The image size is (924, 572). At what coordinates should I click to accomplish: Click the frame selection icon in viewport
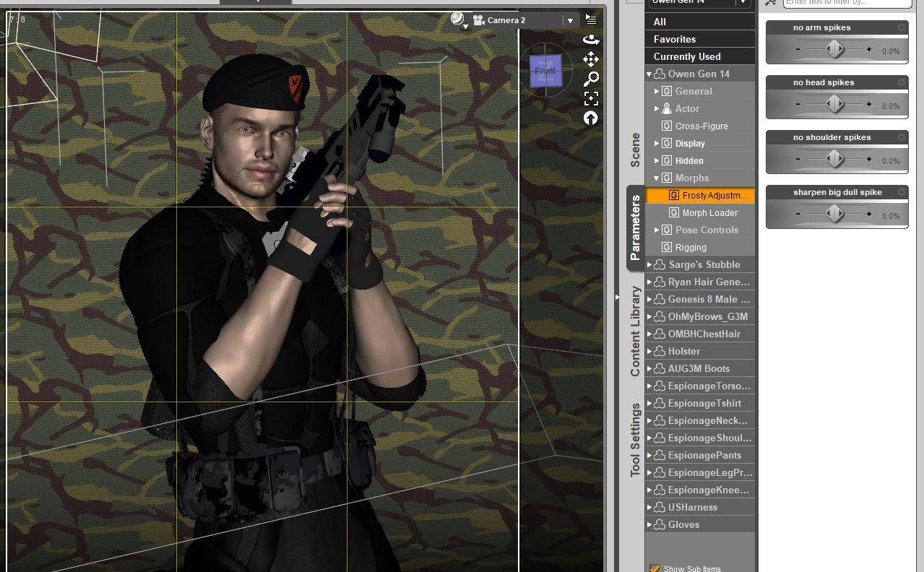[591, 98]
